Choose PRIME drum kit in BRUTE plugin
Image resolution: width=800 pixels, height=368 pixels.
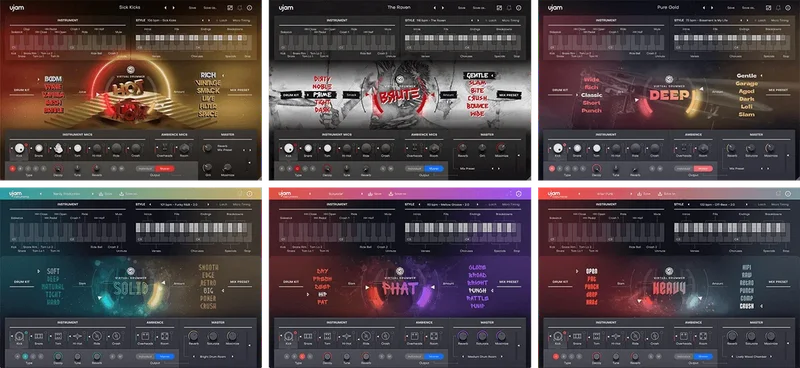322,94
